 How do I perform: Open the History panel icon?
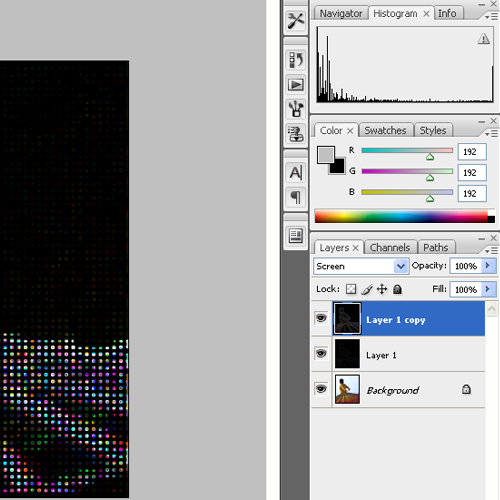click(295, 60)
